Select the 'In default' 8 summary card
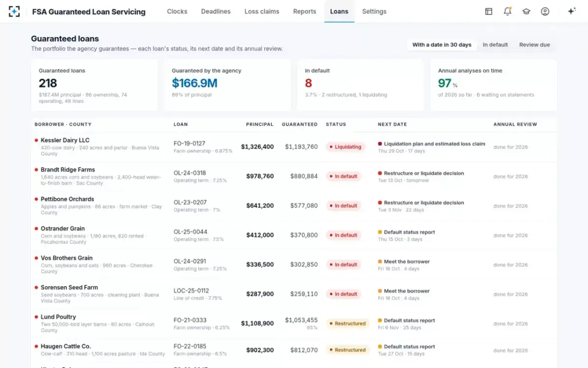This screenshot has height=368, width=588. point(360,85)
